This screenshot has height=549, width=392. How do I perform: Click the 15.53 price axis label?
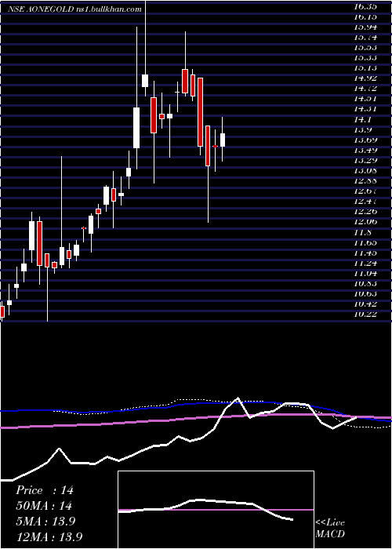click(365, 47)
